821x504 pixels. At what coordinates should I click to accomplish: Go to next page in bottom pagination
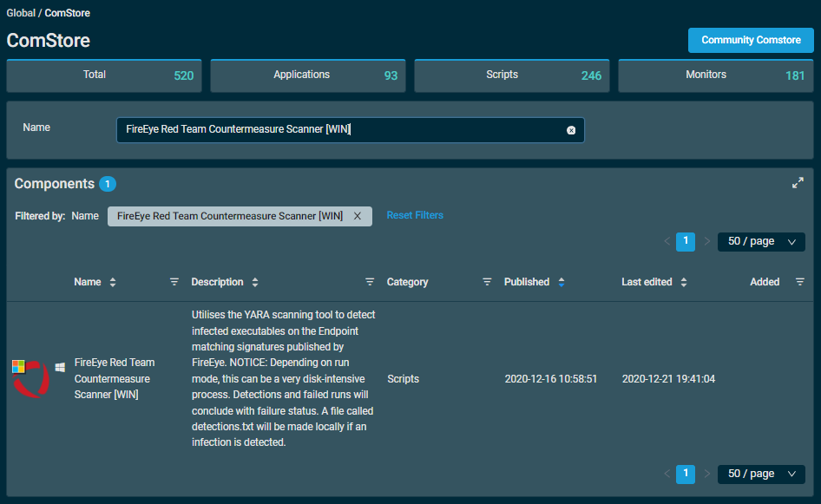click(x=706, y=474)
